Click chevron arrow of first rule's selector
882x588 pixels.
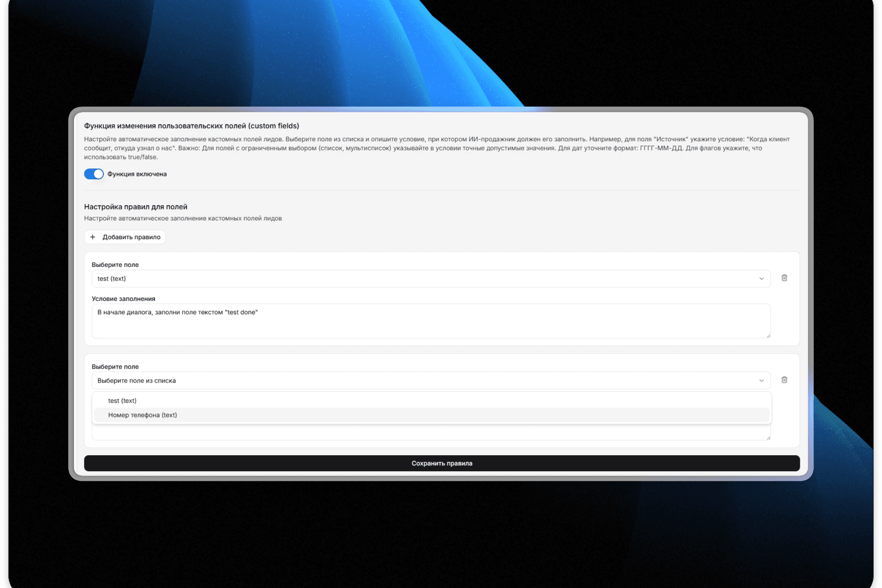761,278
